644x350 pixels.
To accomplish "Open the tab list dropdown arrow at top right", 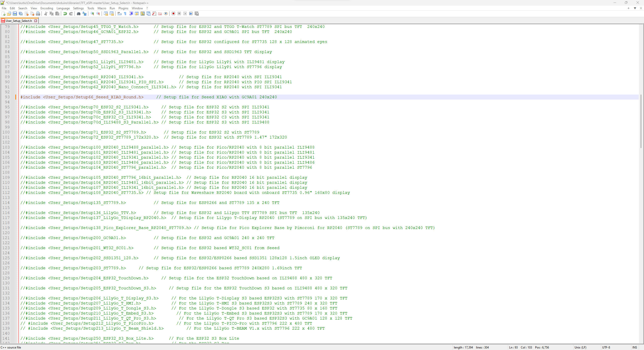I will pyautogui.click(x=635, y=8).
